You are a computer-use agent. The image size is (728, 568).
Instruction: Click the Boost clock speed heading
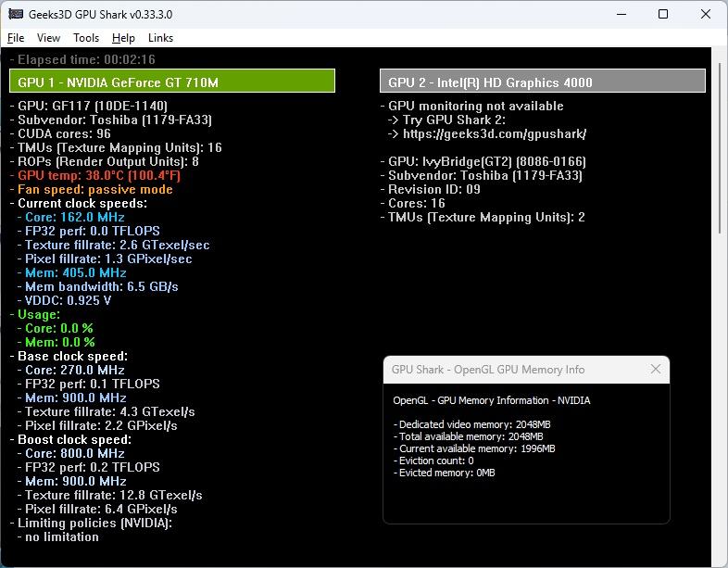tap(70, 440)
